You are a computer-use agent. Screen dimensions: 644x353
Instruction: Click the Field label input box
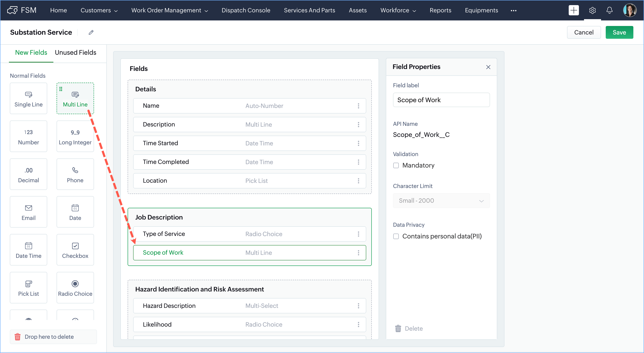(441, 100)
